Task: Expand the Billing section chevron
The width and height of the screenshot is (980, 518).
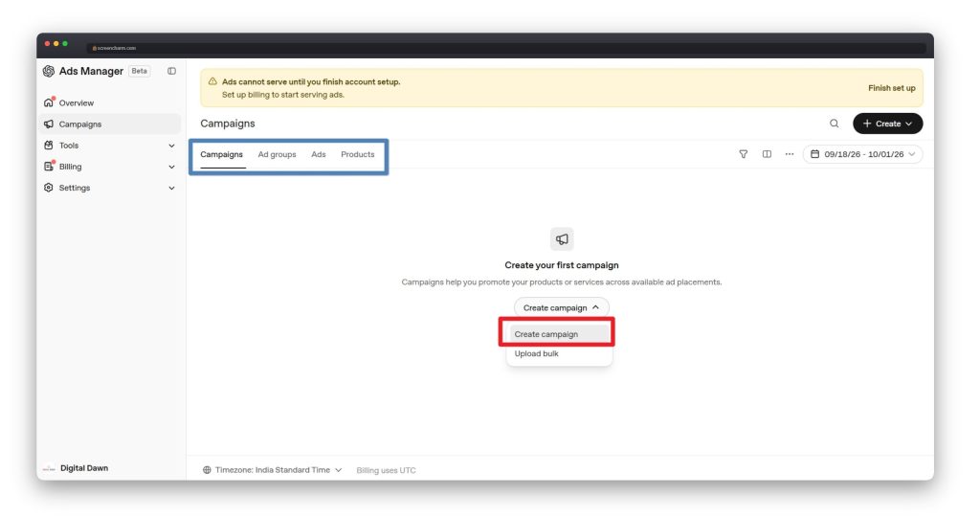Action: coord(171,167)
